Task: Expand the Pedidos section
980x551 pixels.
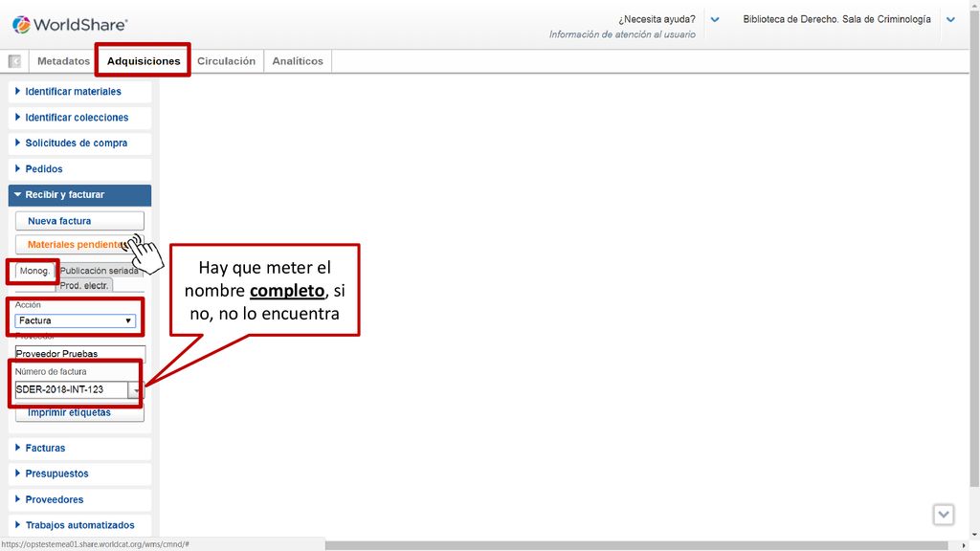Action: point(80,169)
